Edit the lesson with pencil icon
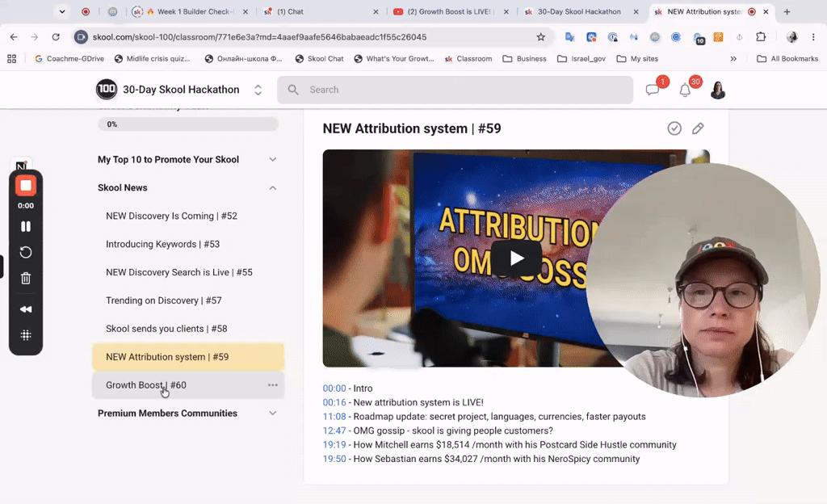 point(698,128)
